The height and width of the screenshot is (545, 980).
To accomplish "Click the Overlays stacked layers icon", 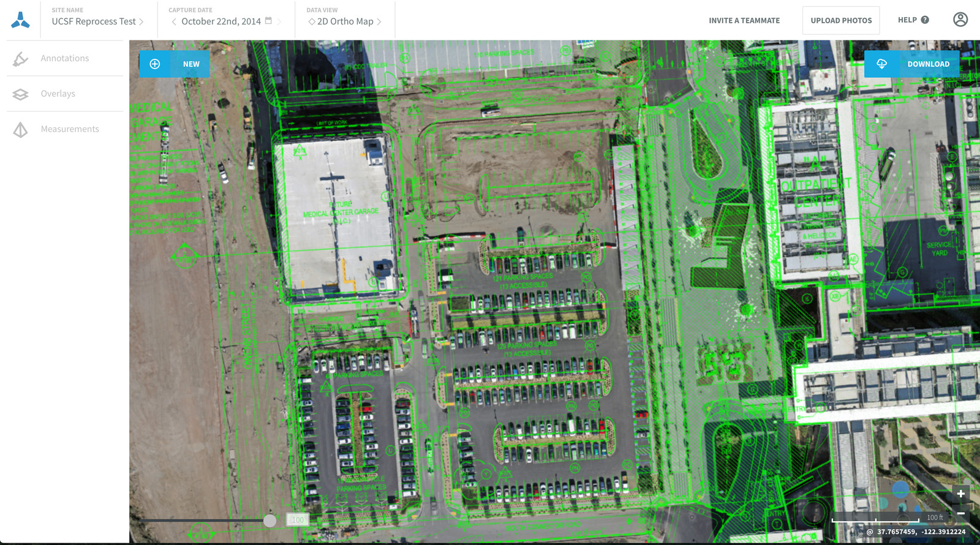I will pos(20,94).
